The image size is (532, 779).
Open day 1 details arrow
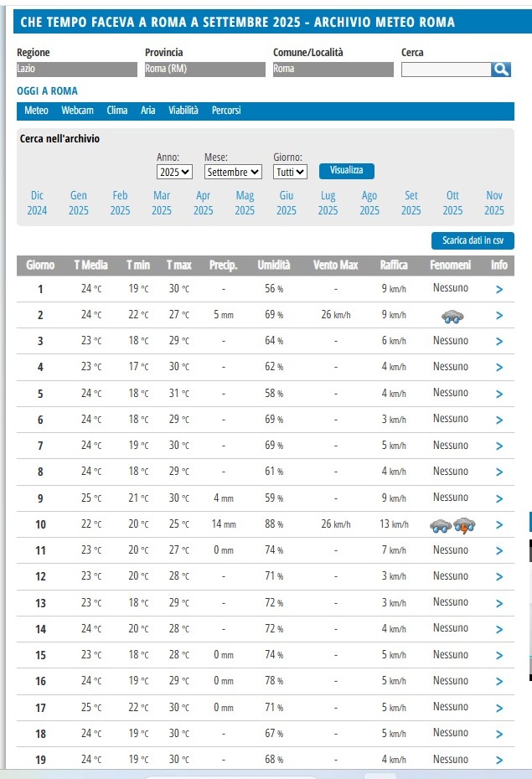(499, 290)
